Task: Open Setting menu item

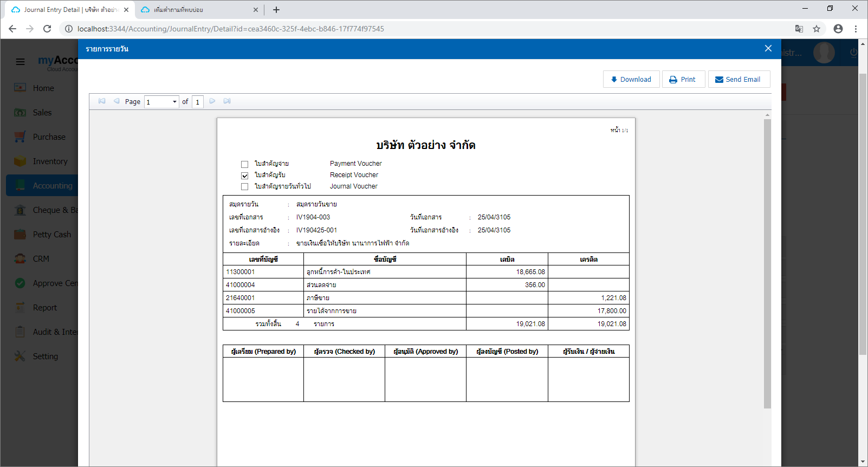Action: pos(46,356)
